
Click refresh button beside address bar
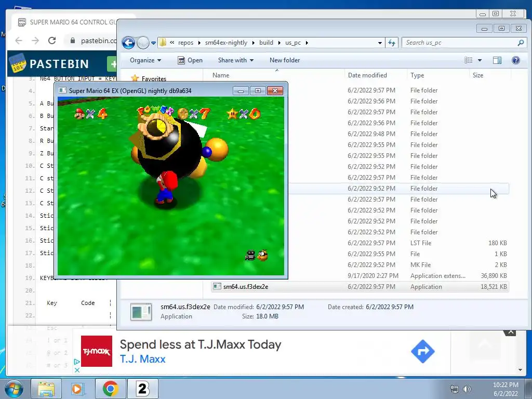(x=392, y=43)
